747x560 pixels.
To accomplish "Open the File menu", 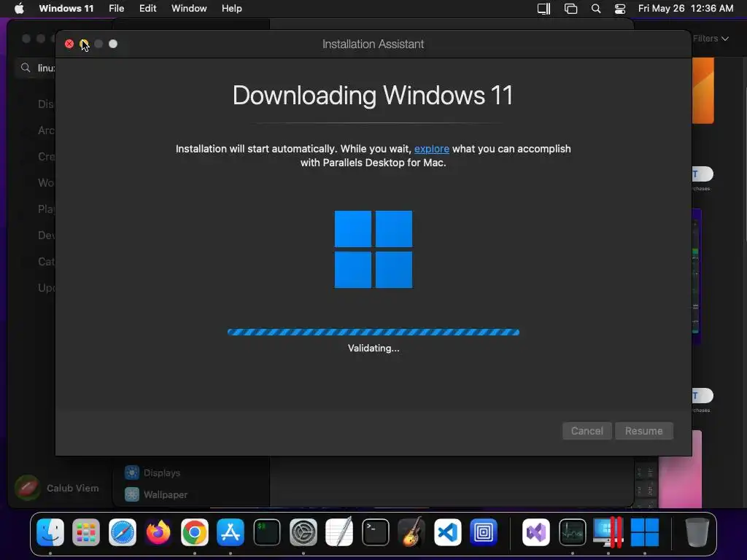I will [116, 8].
